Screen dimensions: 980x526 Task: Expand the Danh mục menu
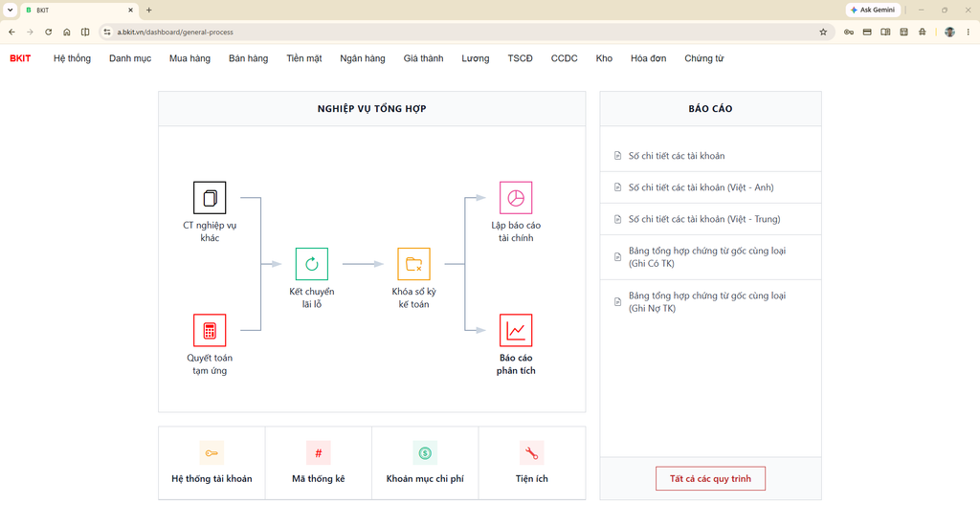[130, 58]
